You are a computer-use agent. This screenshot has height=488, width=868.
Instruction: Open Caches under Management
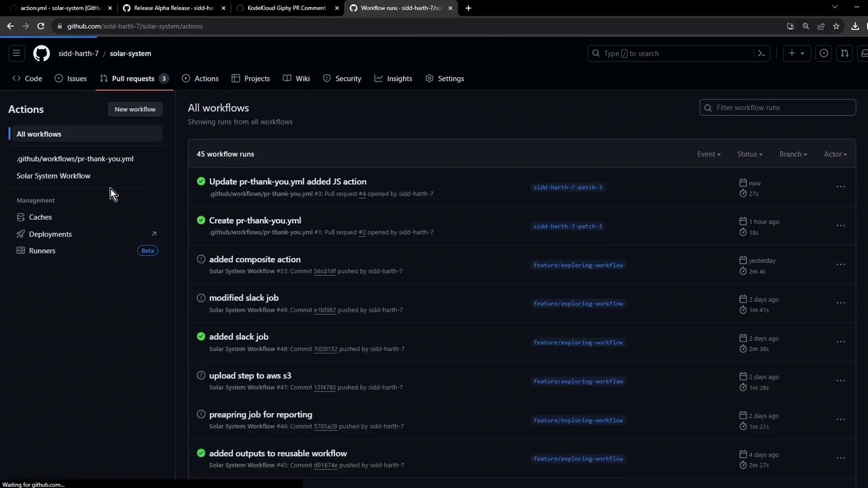40,217
